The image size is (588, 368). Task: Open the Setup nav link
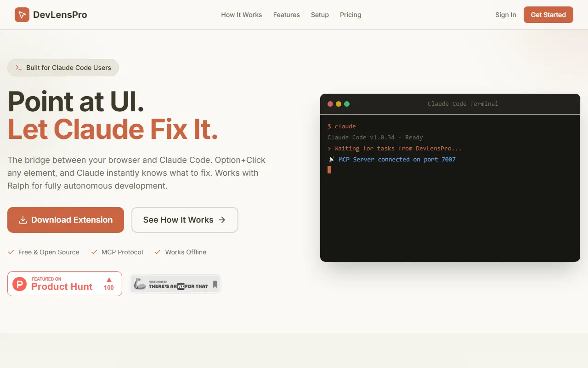tap(320, 15)
